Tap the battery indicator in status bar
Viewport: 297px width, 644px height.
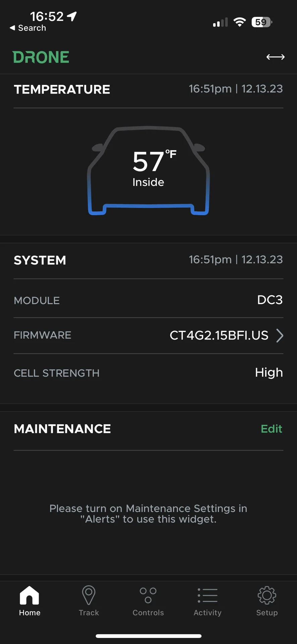pos(261,22)
